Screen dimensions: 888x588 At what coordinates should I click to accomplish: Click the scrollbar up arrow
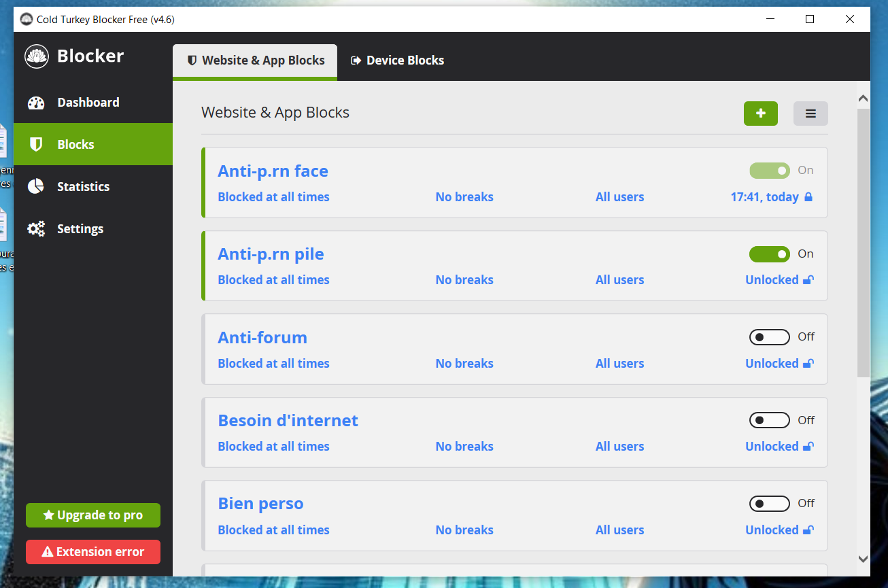tap(864, 99)
